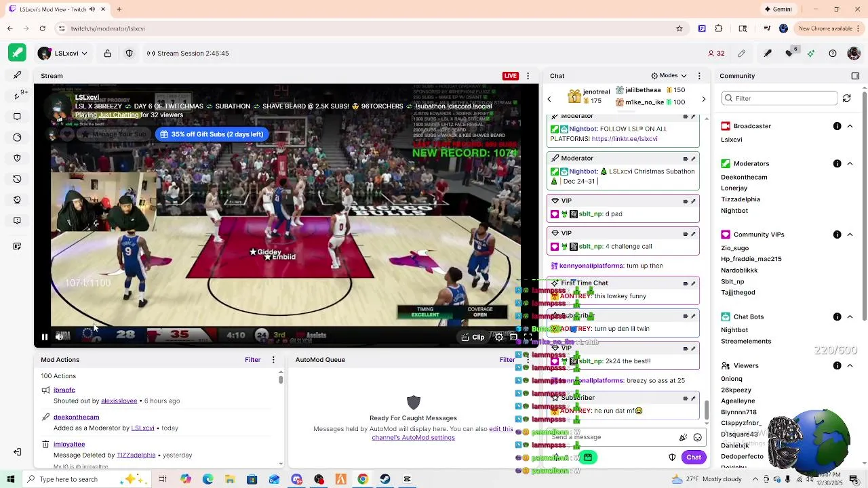
Task: Collapse the Chat Bots section
Action: coord(850,317)
